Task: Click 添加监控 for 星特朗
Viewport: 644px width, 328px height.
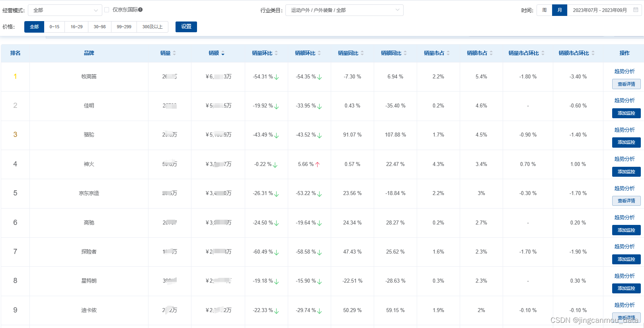Action: point(626,288)
